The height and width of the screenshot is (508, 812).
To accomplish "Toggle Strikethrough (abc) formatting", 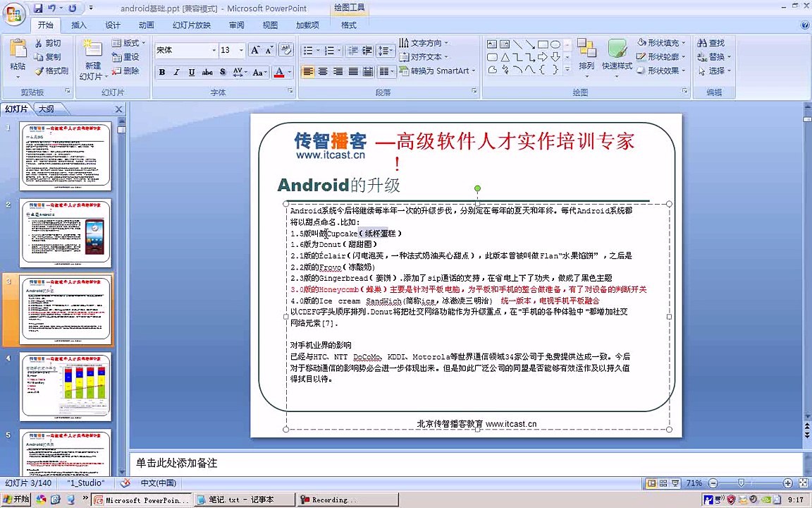I will pos(207,72).
